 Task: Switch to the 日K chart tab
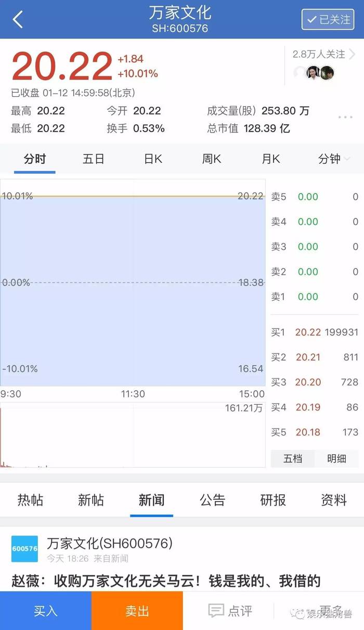pyautogui.click(x=153, y=159)
